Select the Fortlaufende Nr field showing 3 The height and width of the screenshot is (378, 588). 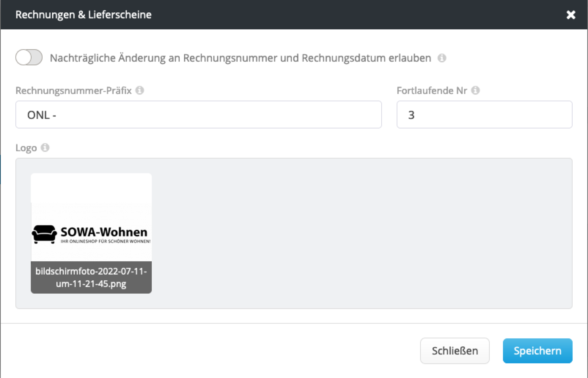pyautogui.click(x=484, y=115)
